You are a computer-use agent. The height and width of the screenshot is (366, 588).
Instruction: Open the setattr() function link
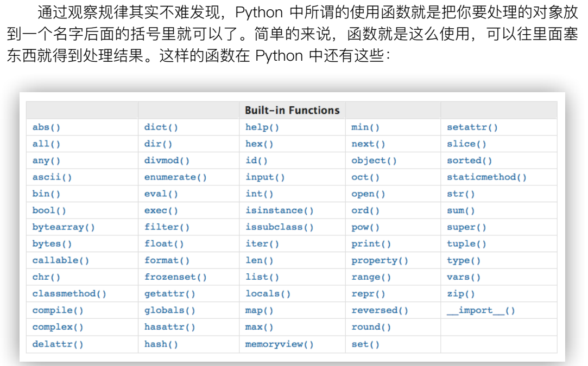472,127
